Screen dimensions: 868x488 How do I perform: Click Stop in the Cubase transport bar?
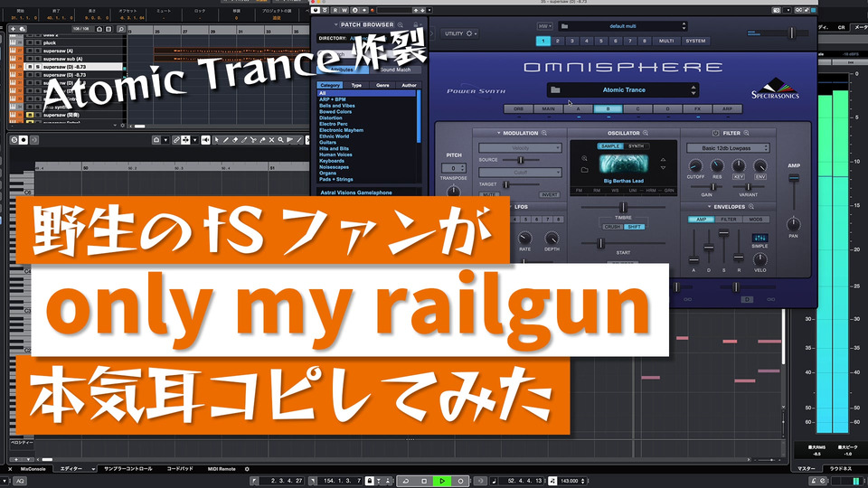(x=424, y=481)
